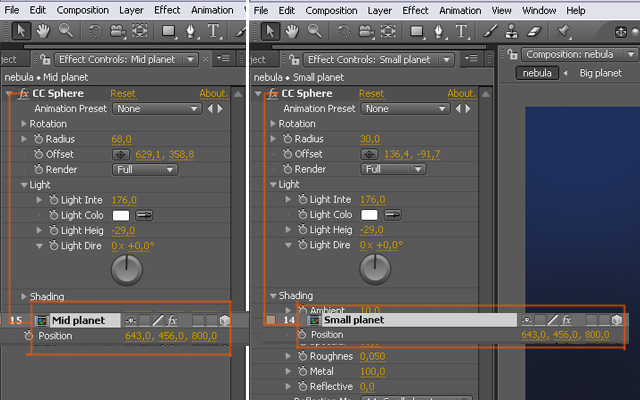The height and width of the screenshot is (400, 640).
Task: Toggle effects fx switch on Mid planet layer
Action: (172, 320)
